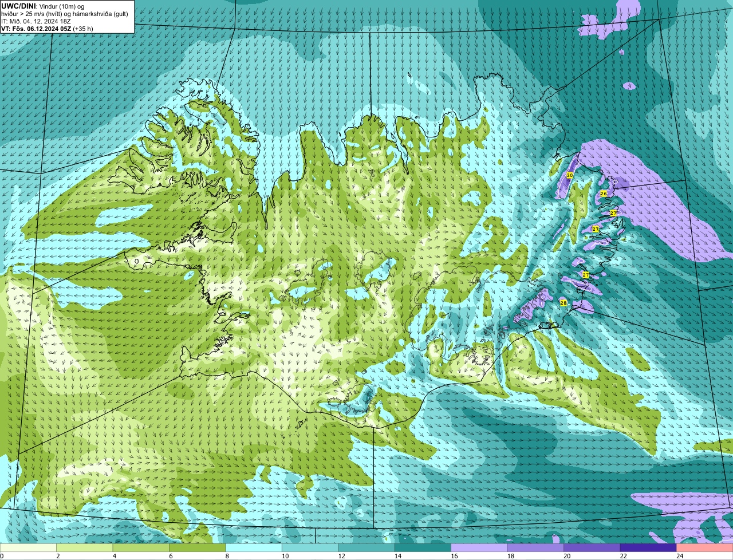Click the valid time "VT: Fös. 06.12.2024 05Z"
Image resolution: width=733 pixels, height=560 pixels.
click(x=36, y=29)
